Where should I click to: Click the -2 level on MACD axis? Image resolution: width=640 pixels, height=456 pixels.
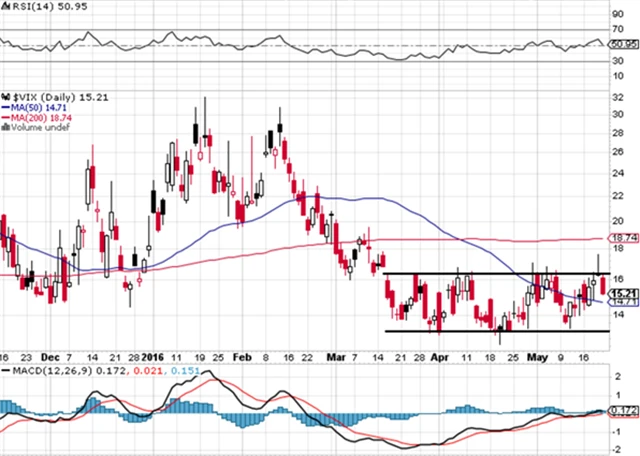coord(617,449)
